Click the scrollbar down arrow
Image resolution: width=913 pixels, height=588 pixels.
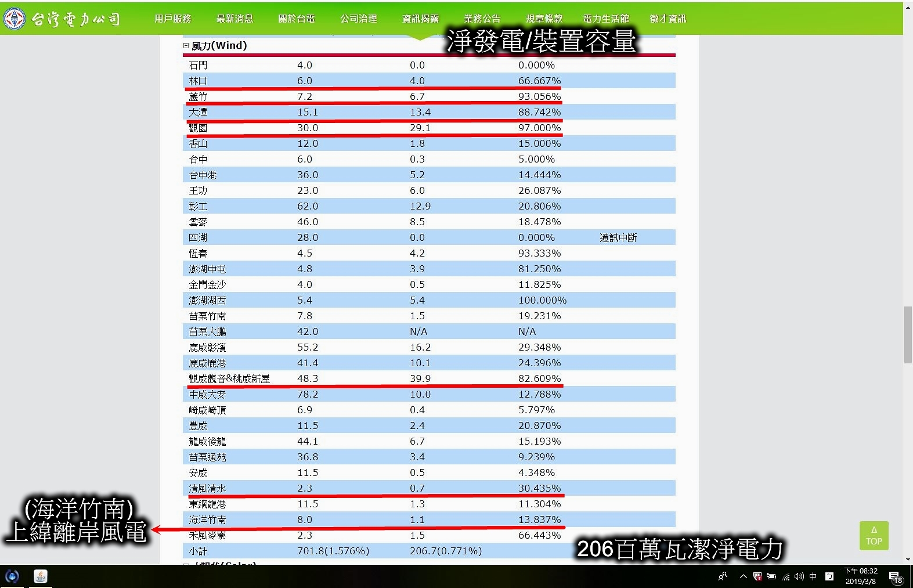tap(908, 560)
